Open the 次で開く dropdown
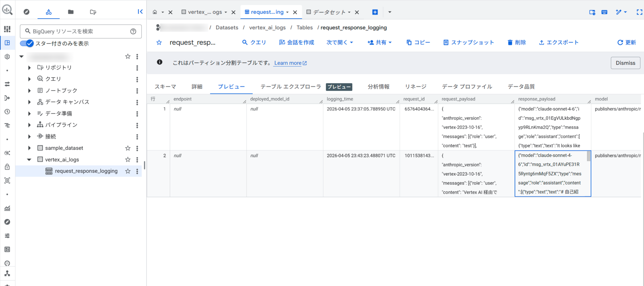 [339, 43]
